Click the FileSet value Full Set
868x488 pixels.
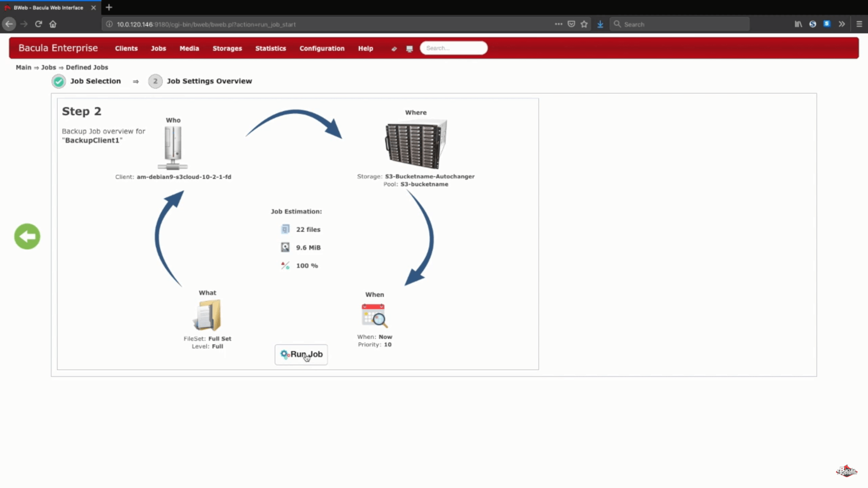[220, 338]
